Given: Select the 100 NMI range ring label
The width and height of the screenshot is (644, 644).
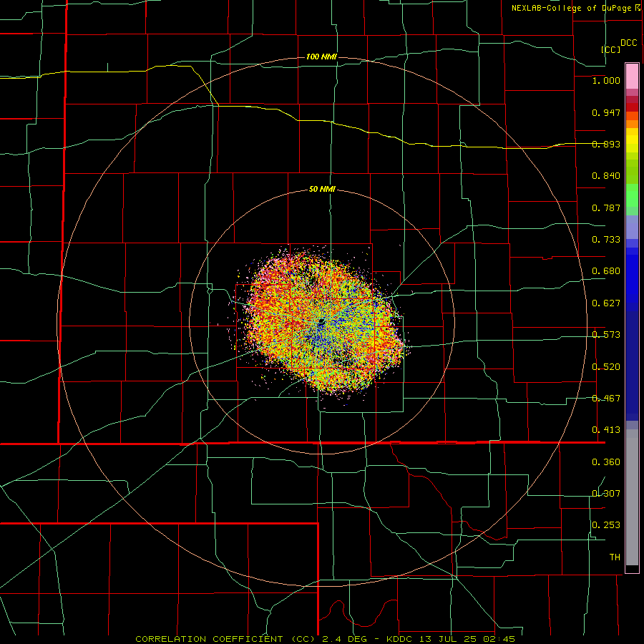Looking at the screenshot, I should pos(321,57).
